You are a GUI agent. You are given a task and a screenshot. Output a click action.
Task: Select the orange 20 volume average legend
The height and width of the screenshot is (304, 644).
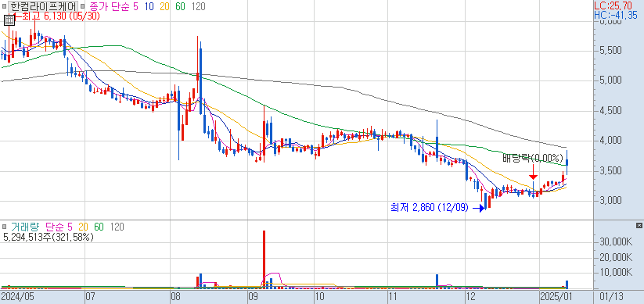(x=83, y=227)
